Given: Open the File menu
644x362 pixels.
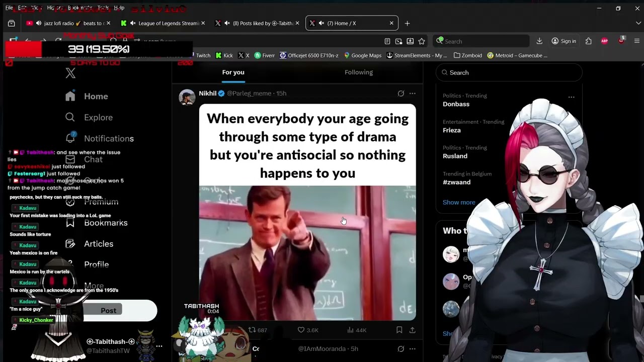Looking at the screenshot, I should click(x=9, y=8).
